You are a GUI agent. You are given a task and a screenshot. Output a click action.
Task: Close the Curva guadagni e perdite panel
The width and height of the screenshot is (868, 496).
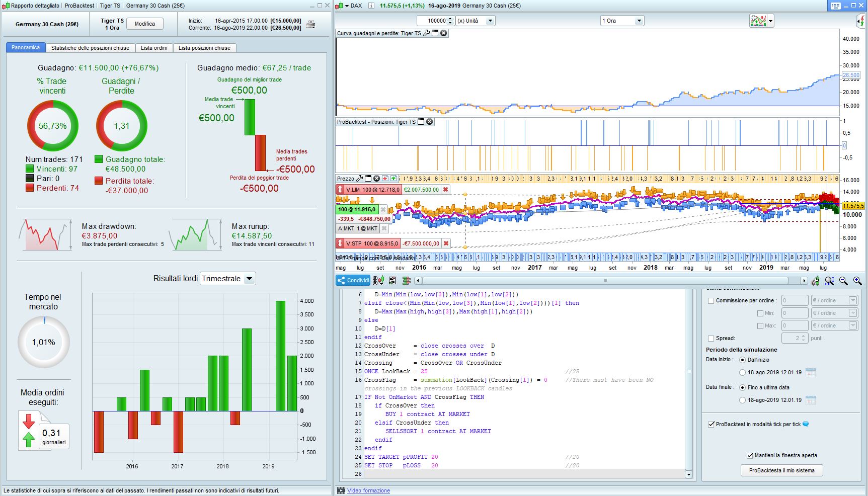pyautogui.click(x=443, y=33)
